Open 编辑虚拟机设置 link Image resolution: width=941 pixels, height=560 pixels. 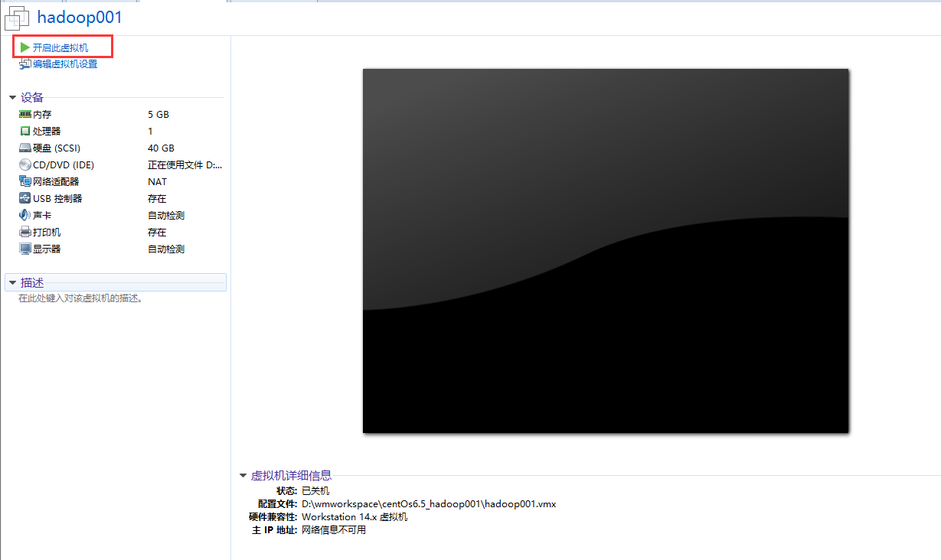click(x=65, y=64)
